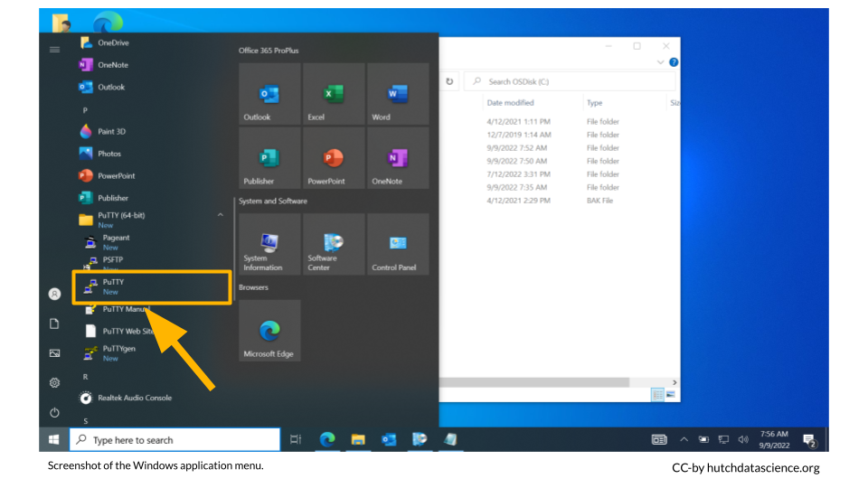This screenshot has height=488, width=868.
Task: Click the Windows Start button
Action: 53,439
